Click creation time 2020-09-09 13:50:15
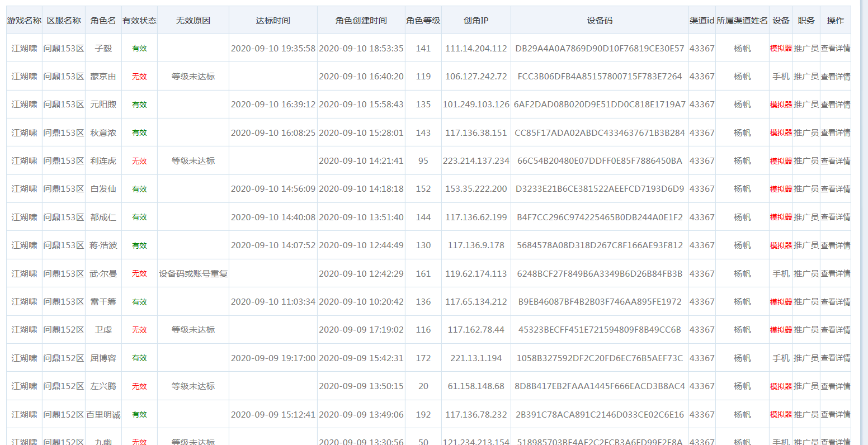 tap(361, 386)
